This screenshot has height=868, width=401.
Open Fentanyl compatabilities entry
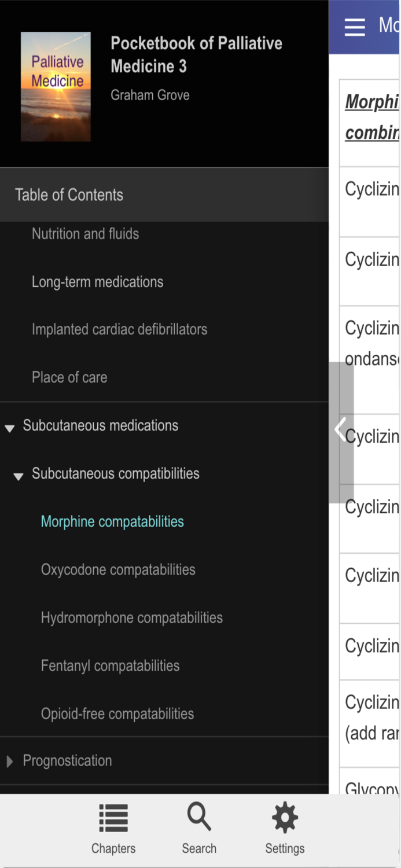pyautogui.click(x=110, y=665)
